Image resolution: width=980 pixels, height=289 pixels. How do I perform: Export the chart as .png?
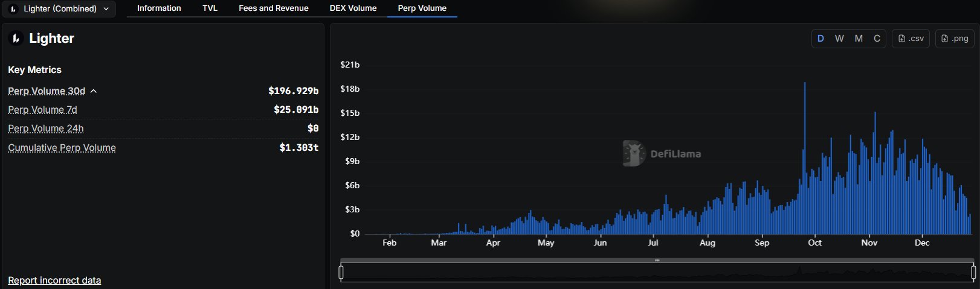tap(955, 39)
